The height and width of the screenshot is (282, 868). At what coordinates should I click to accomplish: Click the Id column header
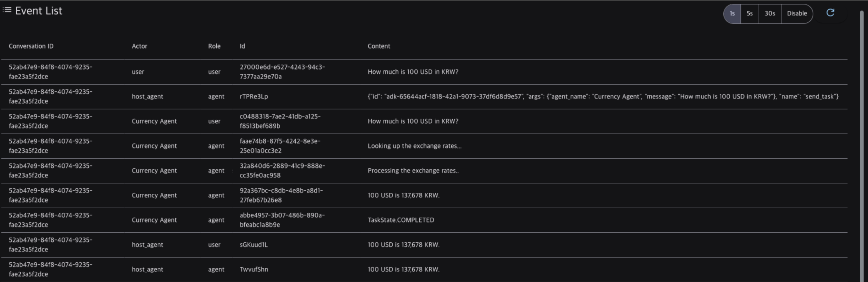tap(242, 46)
